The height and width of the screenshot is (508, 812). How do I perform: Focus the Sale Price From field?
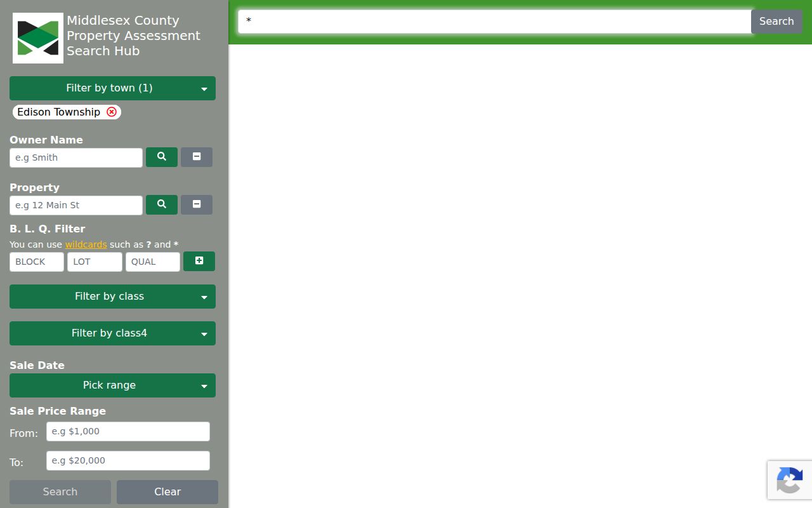pyautogui.click(x=128, y=431)
